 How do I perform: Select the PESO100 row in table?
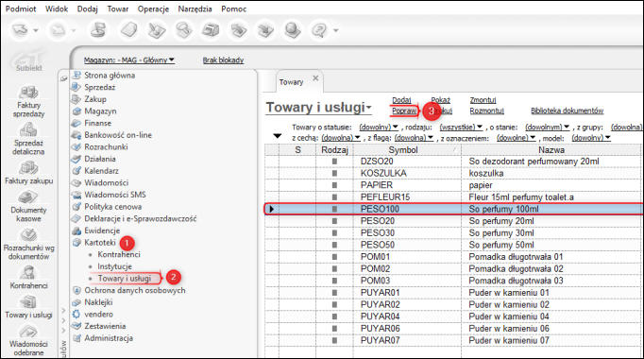(x=453, y=209)
